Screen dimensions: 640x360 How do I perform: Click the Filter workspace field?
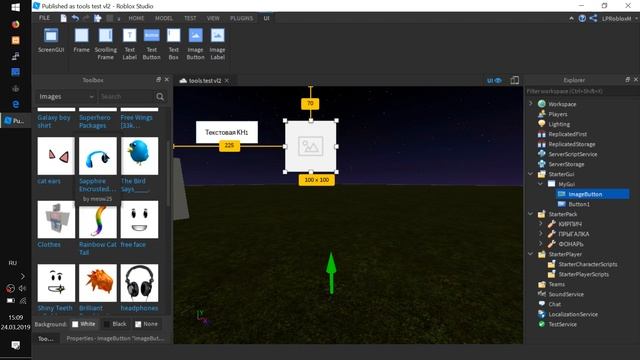coord(582,91)
